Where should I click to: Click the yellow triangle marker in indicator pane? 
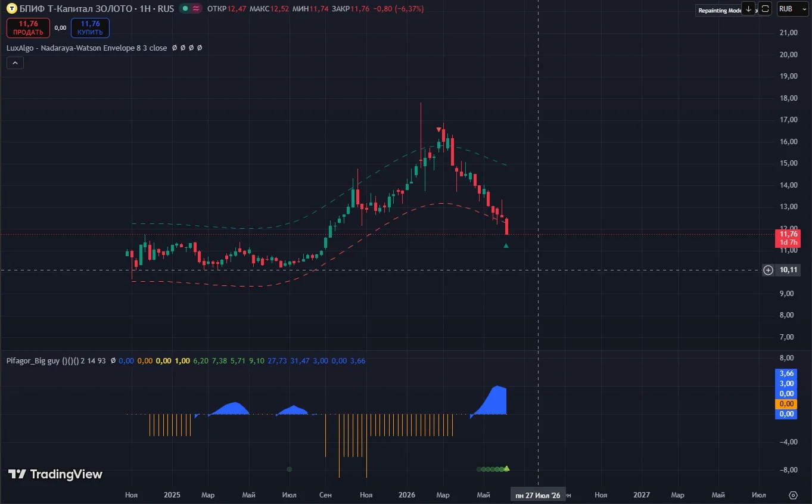[506, 468]
